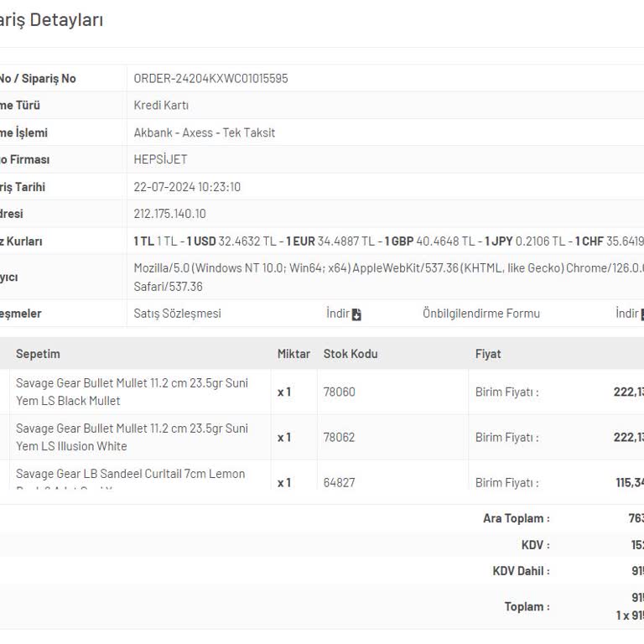
Task: Click the order date 22-07-2024 10:23:10
Action: pyautogui.click(x=187, y=187)
